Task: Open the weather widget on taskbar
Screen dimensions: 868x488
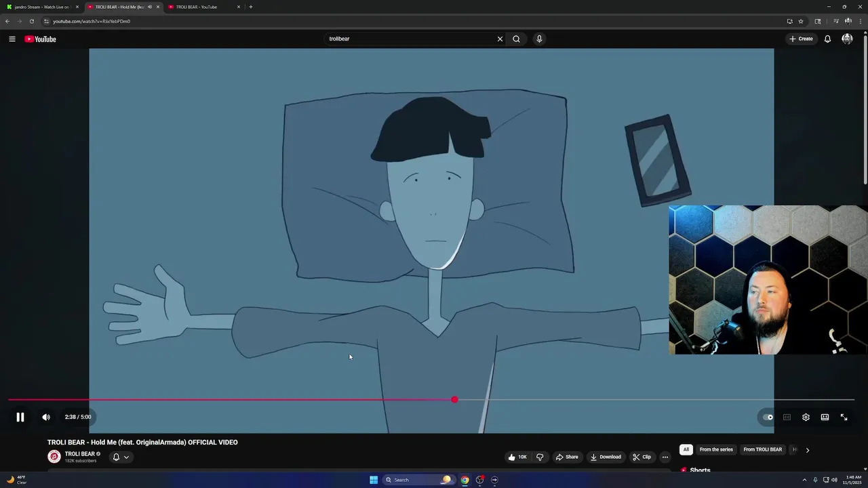Action: tap(17, 480)
